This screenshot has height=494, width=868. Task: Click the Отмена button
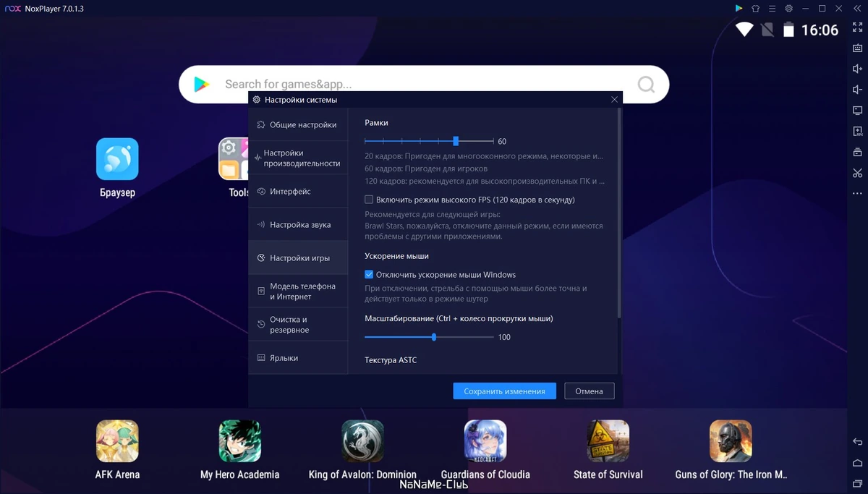(x=590, y=391)
